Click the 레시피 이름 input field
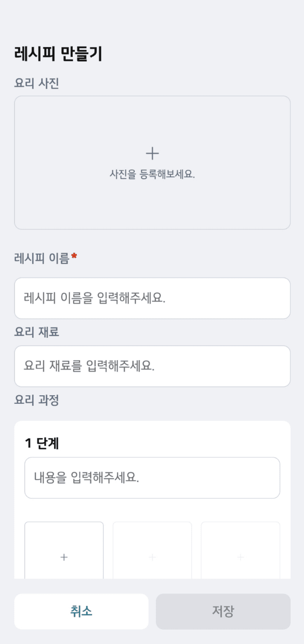The height and width of the screenshot is (644, 304). pyautogui.click(x=152, y=298)
